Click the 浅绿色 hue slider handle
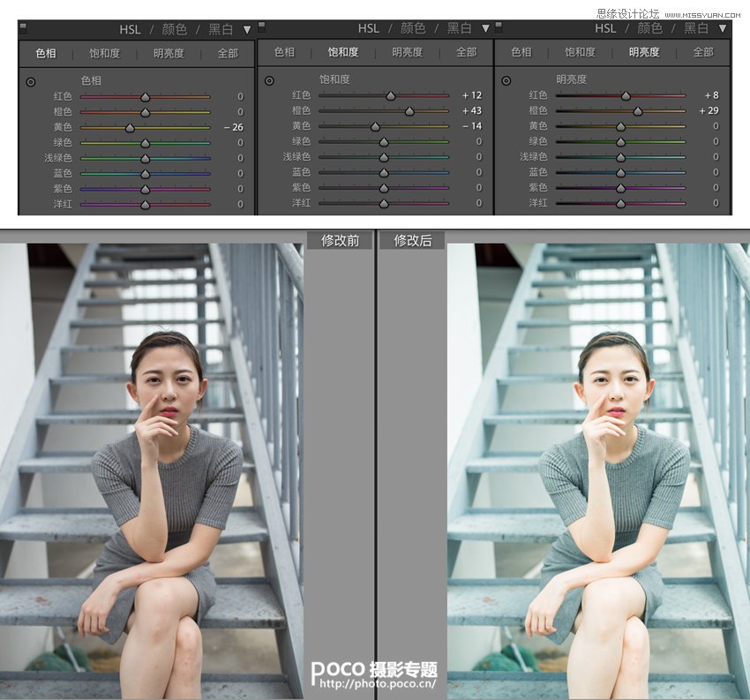Viewport: 750px width, 700px height. tap(146, 158)
